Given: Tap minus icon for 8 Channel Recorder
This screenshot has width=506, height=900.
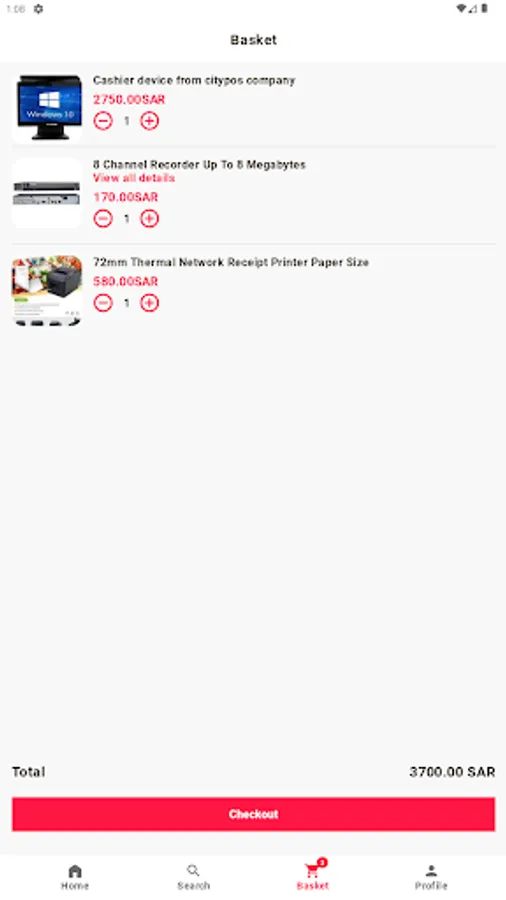Looking at the screenshot, I should (103, 219).
